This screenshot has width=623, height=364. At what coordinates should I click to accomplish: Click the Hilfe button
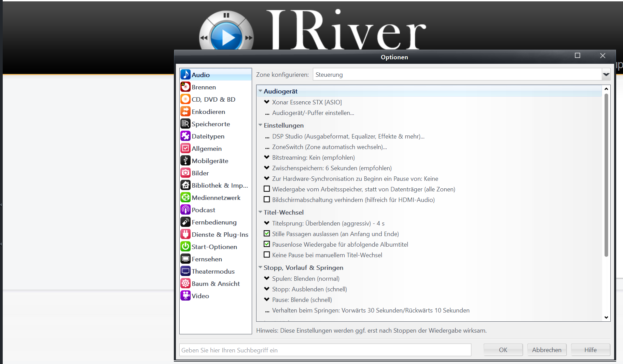tap(591, 350)
